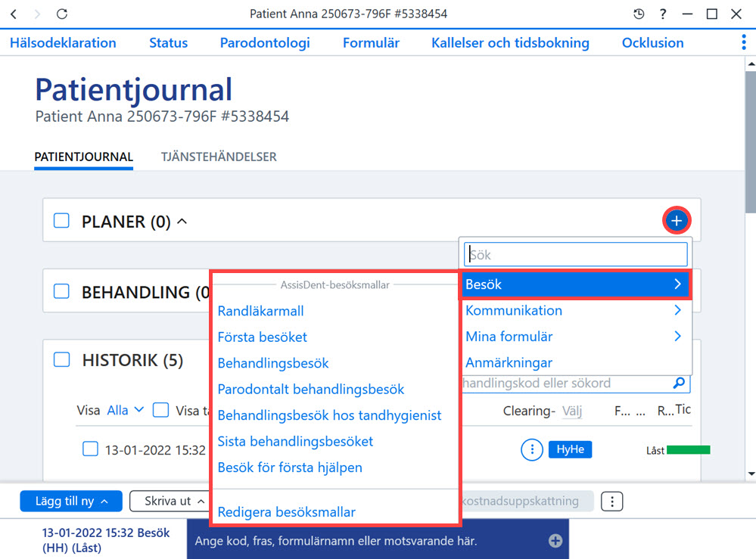756x559 pixels.
Task: Open Kallelser och tidsbokning tab
Action: [510, 43]
